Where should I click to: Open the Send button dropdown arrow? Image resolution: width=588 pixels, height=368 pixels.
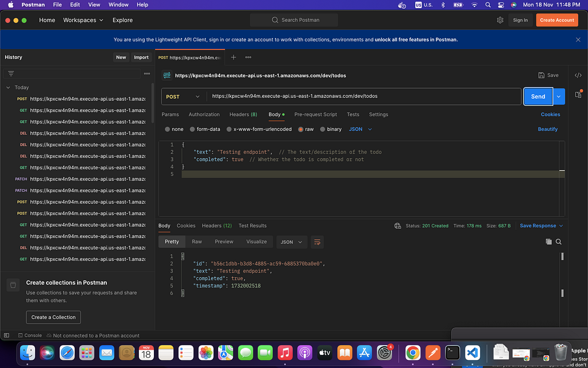559,97
